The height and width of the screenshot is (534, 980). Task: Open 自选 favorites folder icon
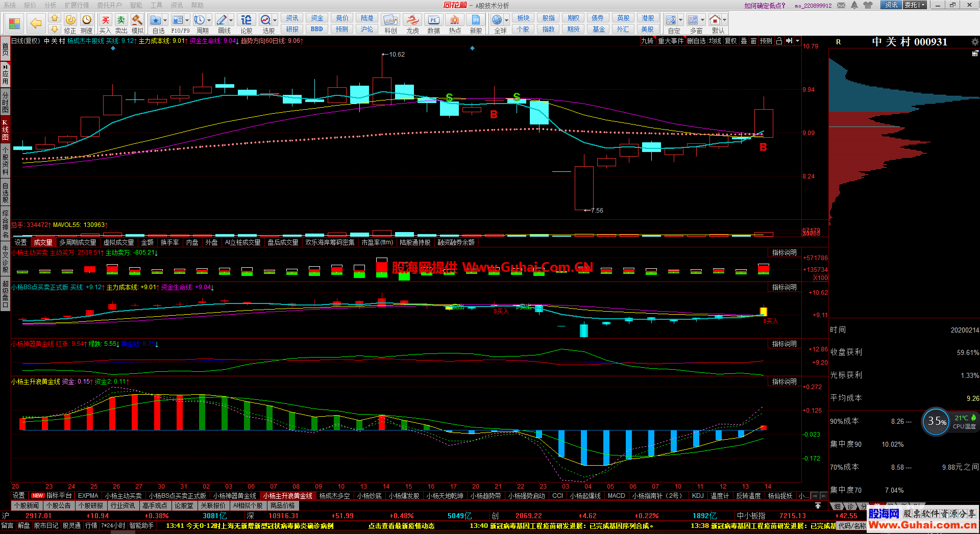tap(156, 20)
